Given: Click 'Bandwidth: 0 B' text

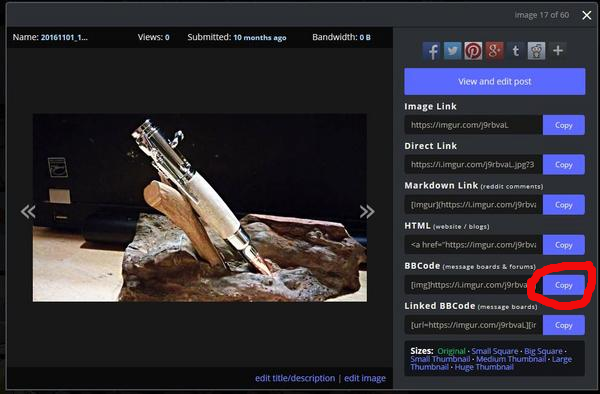Looking at the screenshot, I should tap(341, 37).
